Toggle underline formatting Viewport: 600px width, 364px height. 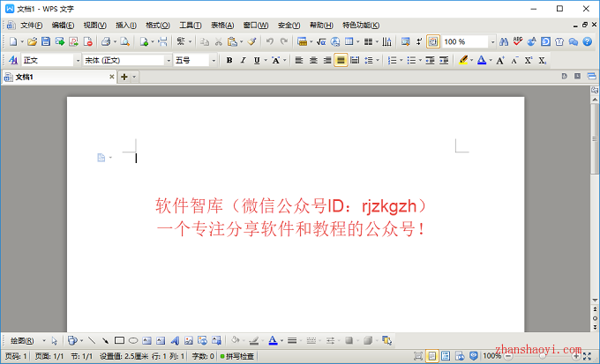point(257,61)
